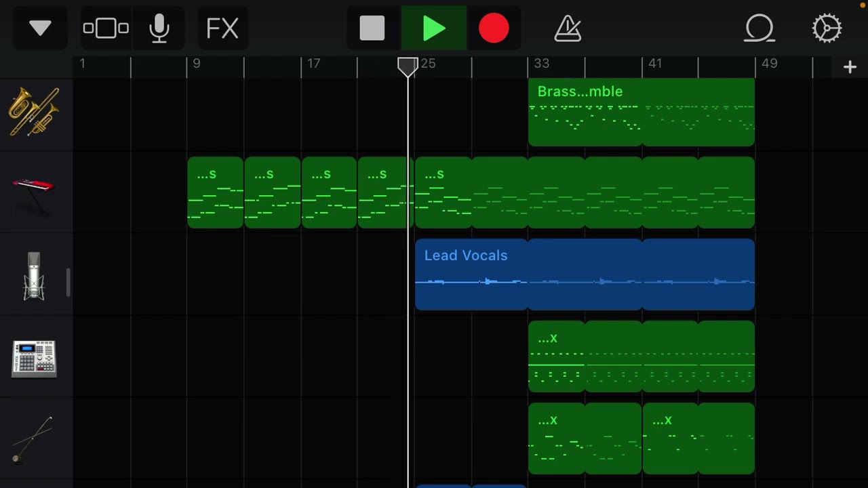Toggle the metronome
This screenshot has width=868, height=488.
[568, 28]
